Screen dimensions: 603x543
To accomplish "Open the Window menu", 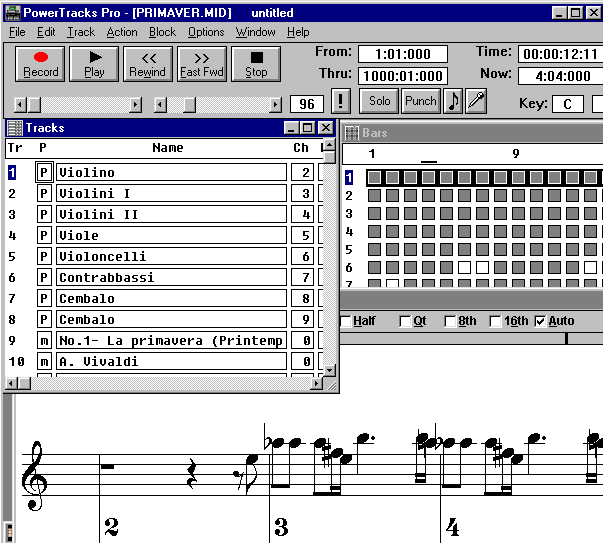I will (x=255, y=32).
